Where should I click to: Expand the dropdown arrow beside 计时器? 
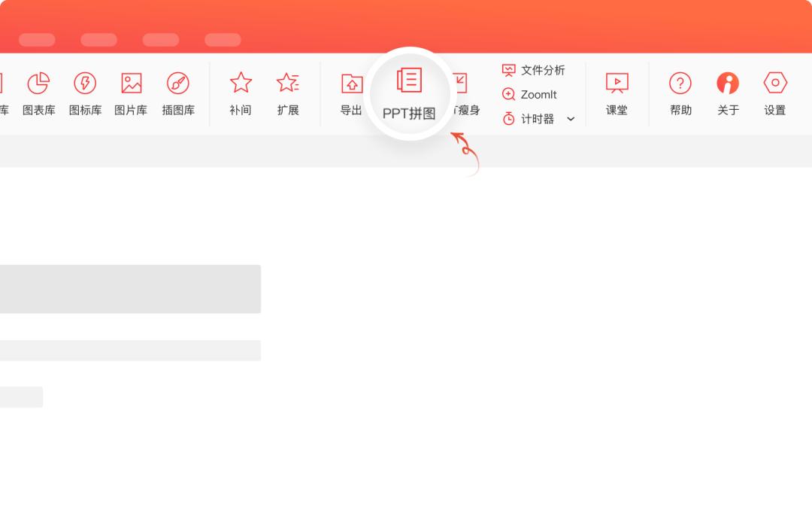(x=571, y=119)
